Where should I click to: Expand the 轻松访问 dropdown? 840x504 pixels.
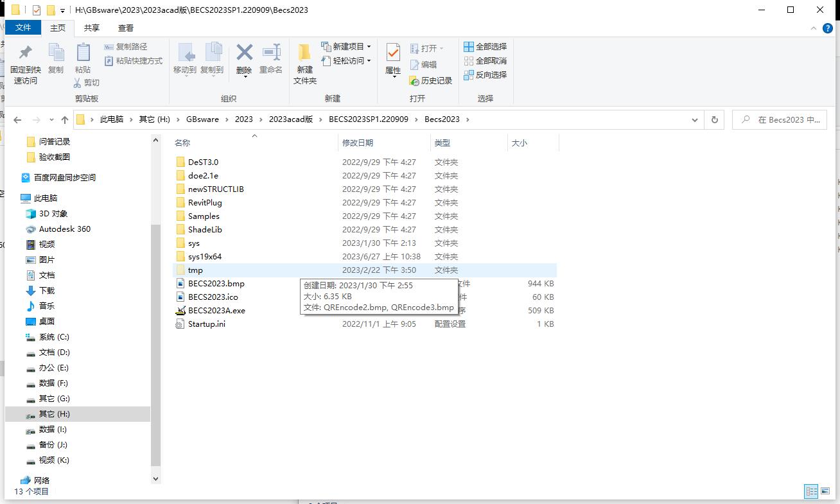click(x=347, y=60)
